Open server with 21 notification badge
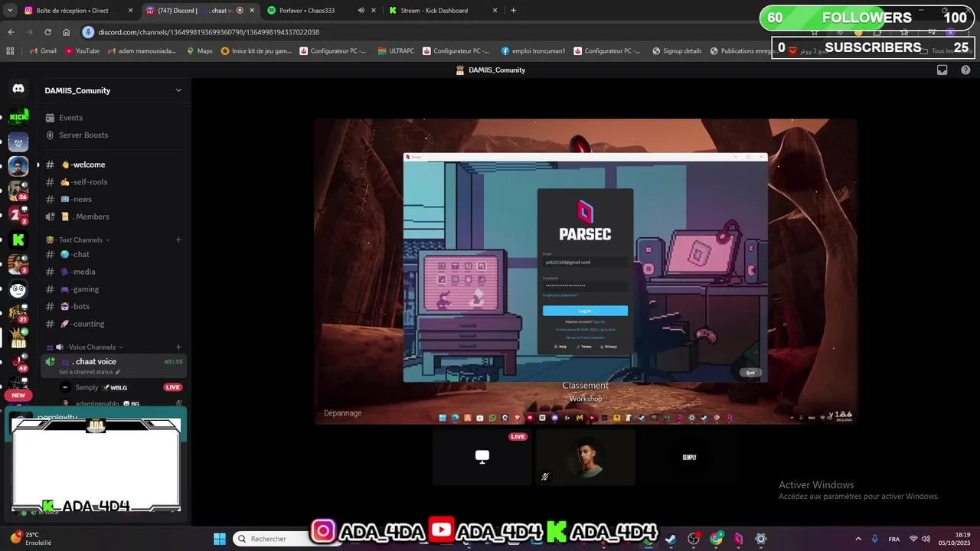 tap(18, 313)
